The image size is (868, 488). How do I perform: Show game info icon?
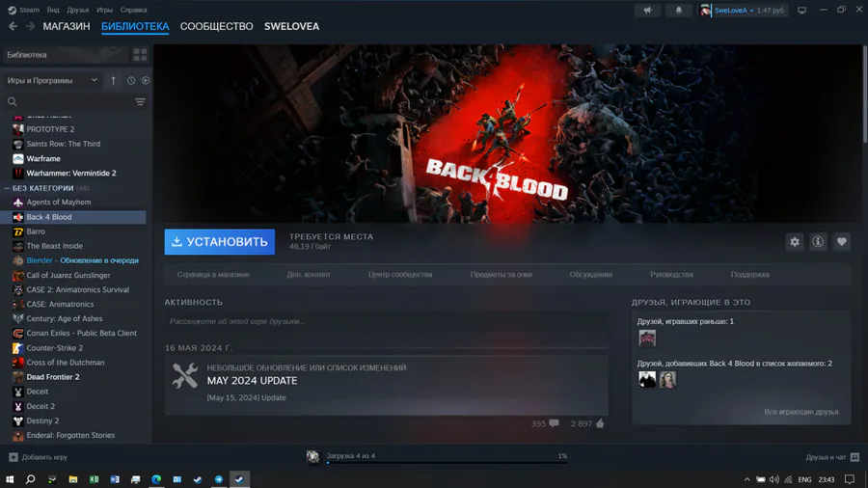(x=818, y=241)
